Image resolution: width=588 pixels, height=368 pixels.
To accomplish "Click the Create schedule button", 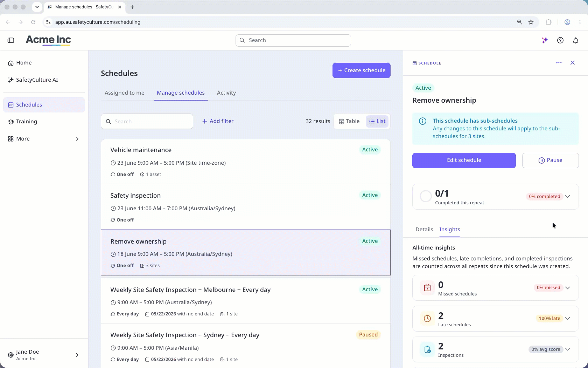I will [362, 70].
